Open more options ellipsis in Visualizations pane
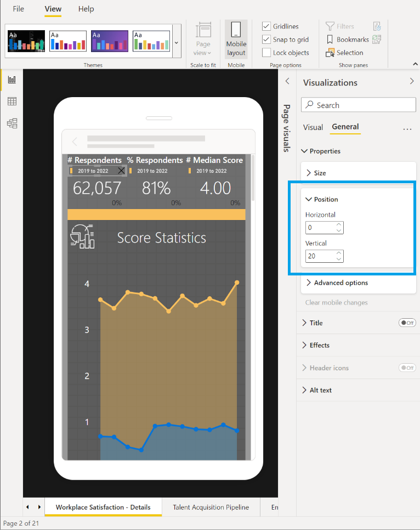 407,128
